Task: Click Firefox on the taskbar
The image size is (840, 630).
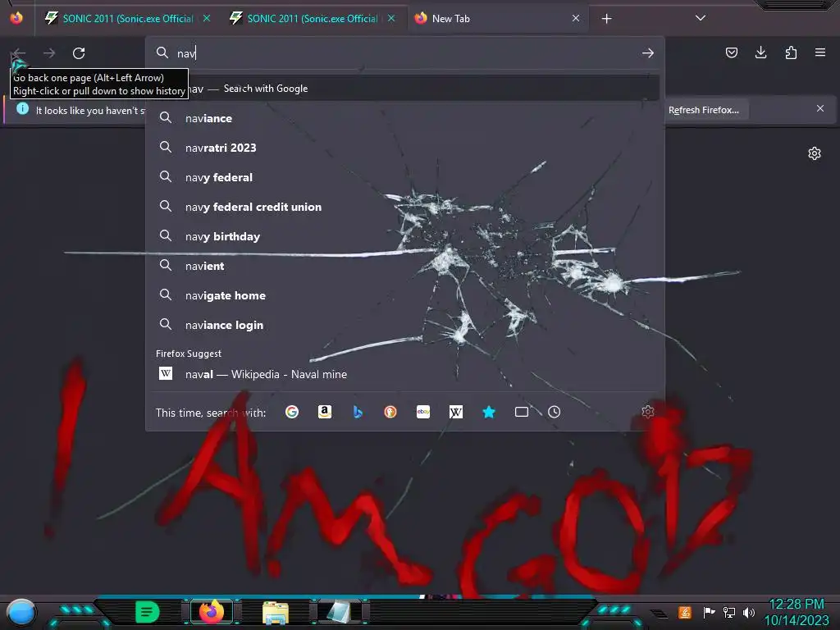Action: pos(212,612)
